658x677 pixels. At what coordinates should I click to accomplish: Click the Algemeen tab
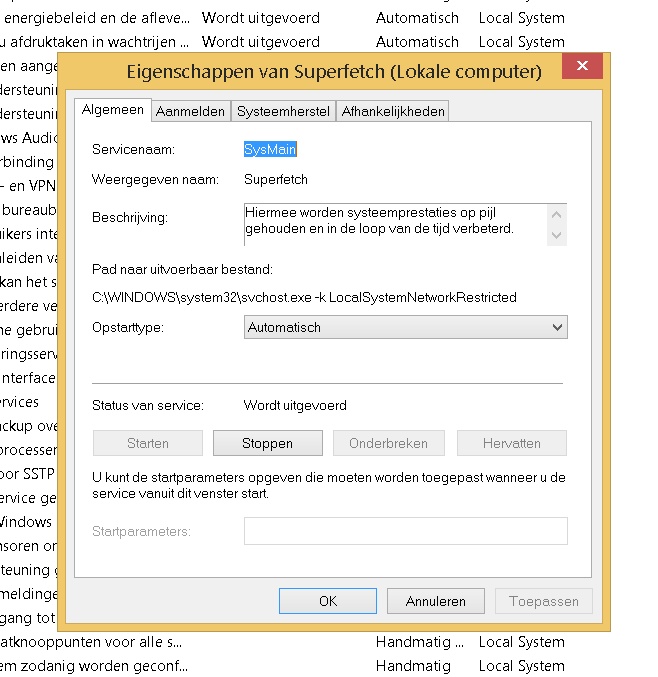[x=113, y=110]
